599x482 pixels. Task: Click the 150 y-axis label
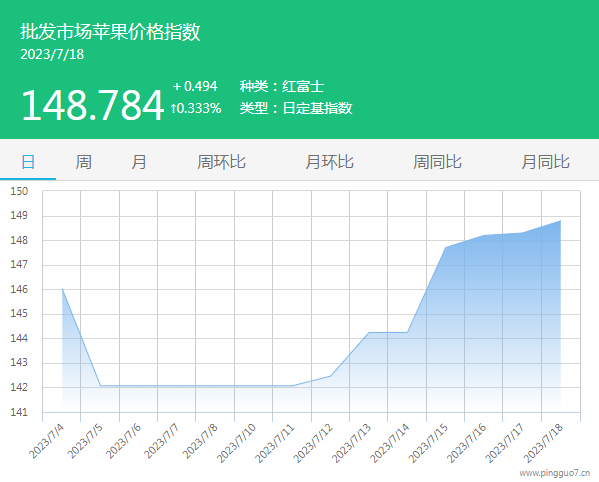[x=19, y=191]
